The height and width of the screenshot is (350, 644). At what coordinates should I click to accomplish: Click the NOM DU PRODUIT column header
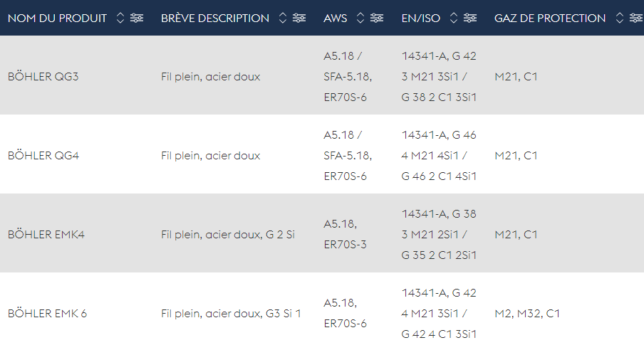pyautogui.click(x=57, y=18)
